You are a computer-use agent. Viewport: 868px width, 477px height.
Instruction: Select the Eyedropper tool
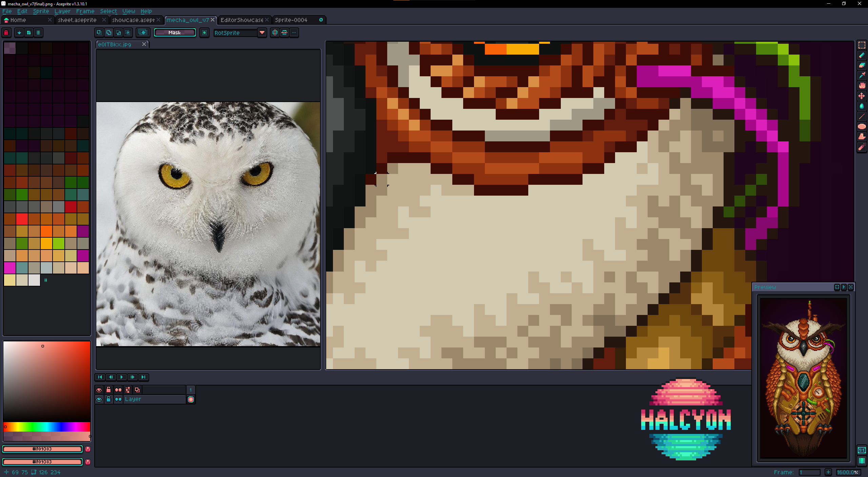click(x=862, y=76)
